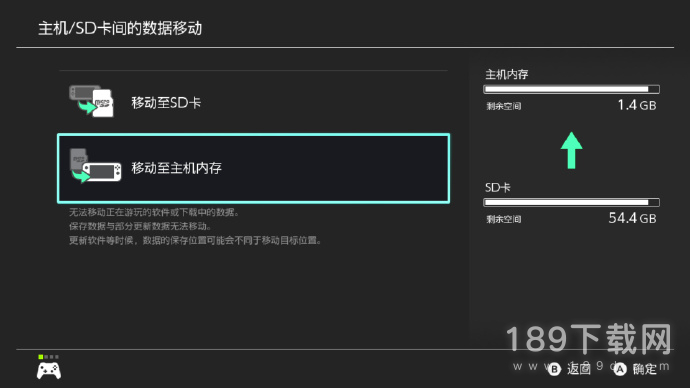690x388 pixels.
Task: Click the player indicator lights above controller
Action: 48,357
